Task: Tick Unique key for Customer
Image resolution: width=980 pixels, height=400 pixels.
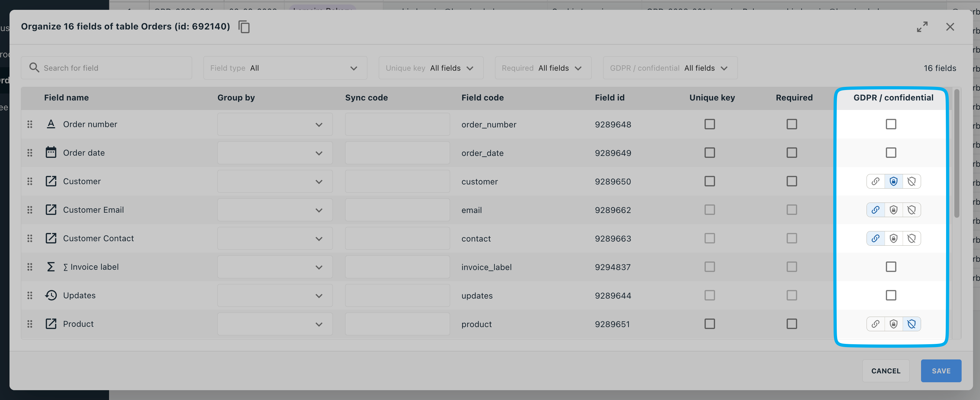Action: (x=710, y=181)
